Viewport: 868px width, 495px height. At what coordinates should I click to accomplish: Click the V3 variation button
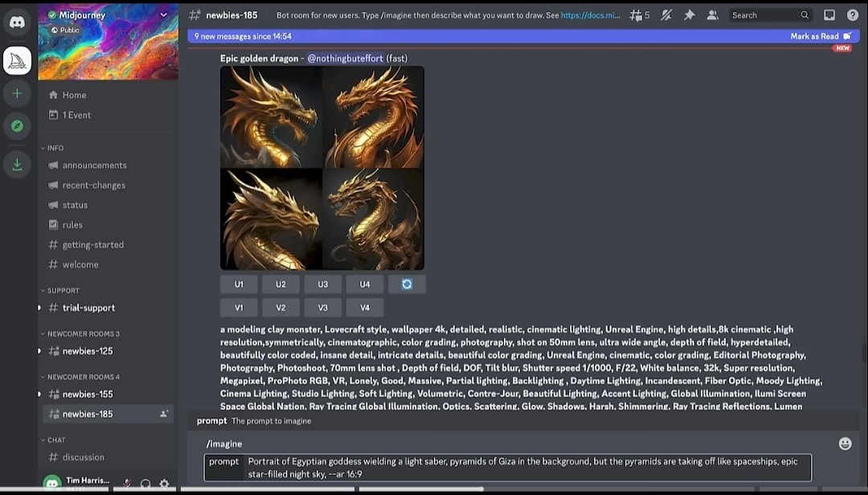(323, 307)
